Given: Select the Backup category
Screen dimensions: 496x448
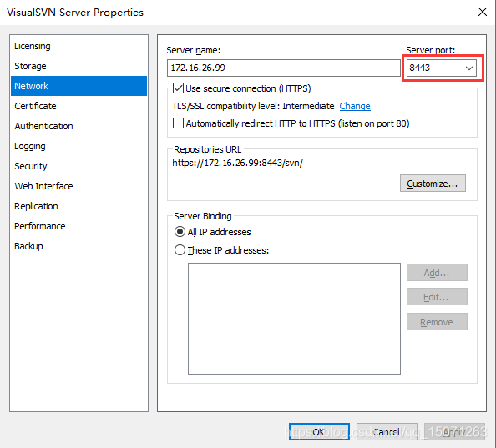Looking at the screenshot, I should [78, 246].
